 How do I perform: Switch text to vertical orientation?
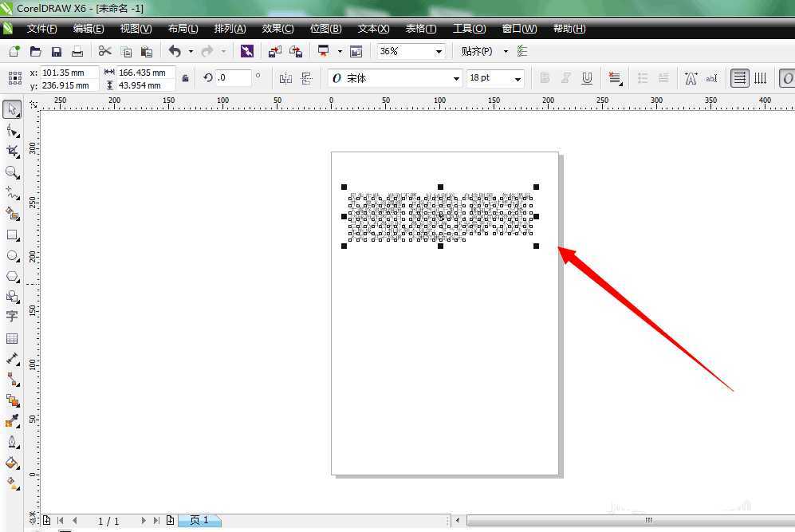[x=761, y=78]
